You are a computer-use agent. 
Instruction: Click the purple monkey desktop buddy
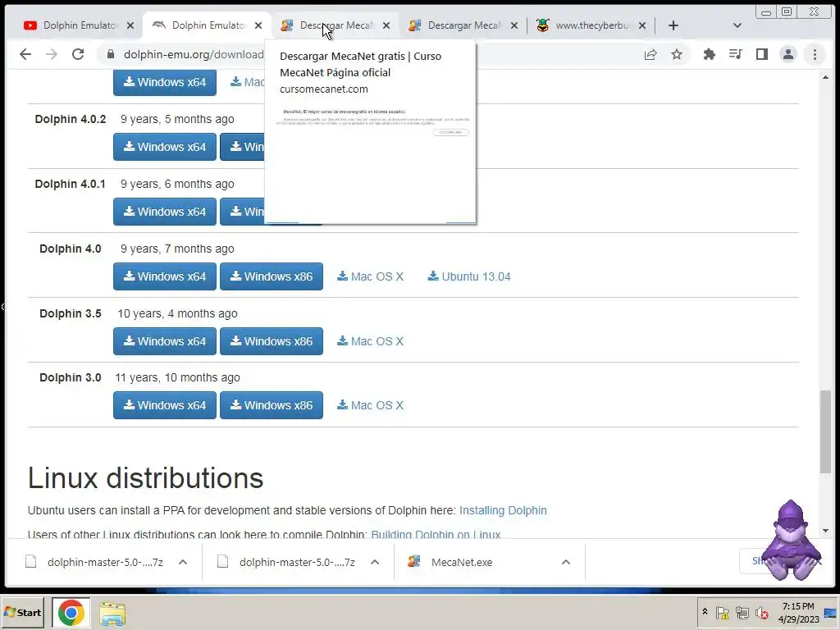[x=790, y=540]
